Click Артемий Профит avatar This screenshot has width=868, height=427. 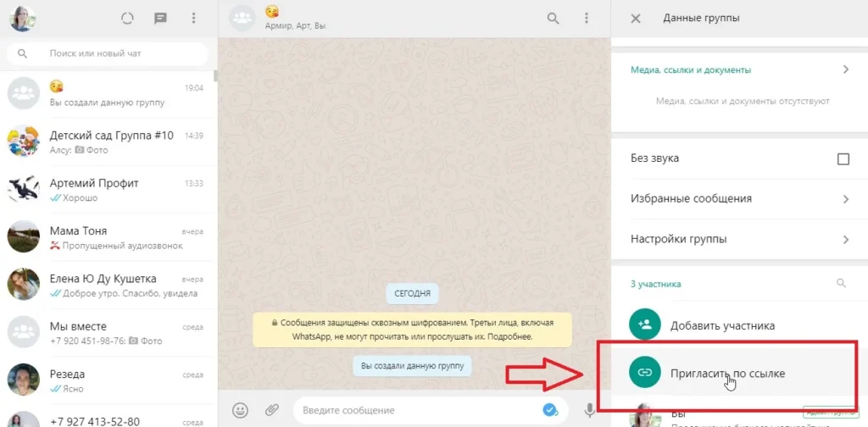click(23, 189)
